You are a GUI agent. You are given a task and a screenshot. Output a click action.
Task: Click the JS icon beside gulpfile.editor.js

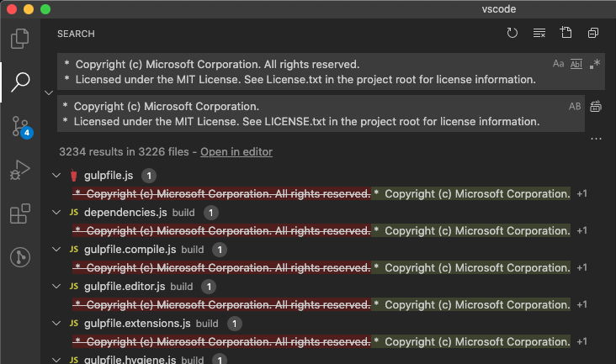(x=74, y=286)
